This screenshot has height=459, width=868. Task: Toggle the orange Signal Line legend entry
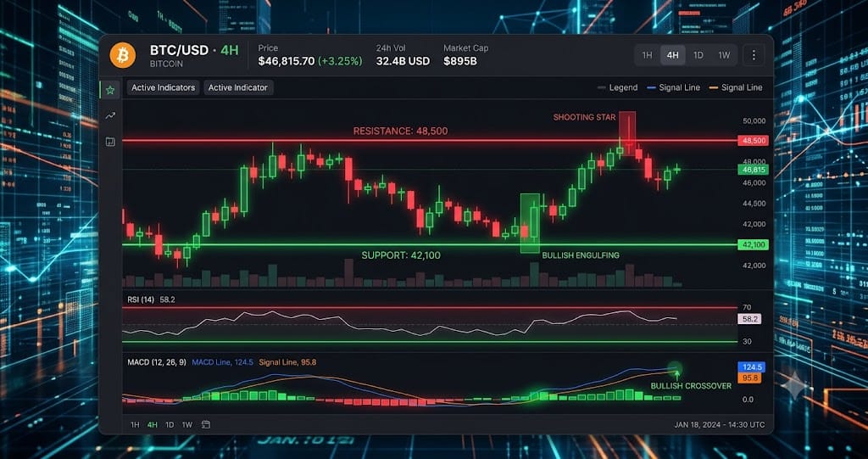tap(736, 87)
